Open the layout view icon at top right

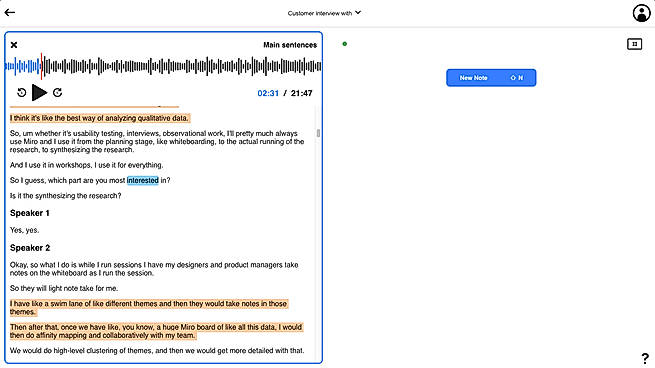tap(635, 44)
